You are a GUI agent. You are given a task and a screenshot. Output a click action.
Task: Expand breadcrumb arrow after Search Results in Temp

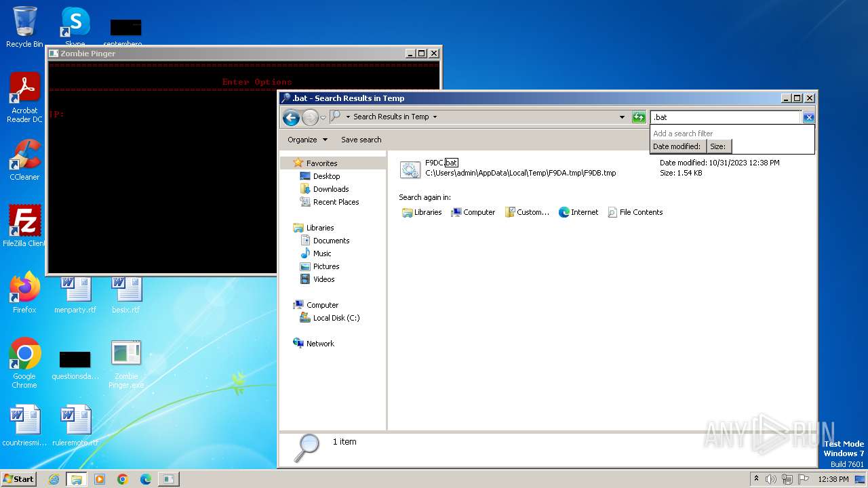coord(435,117)
